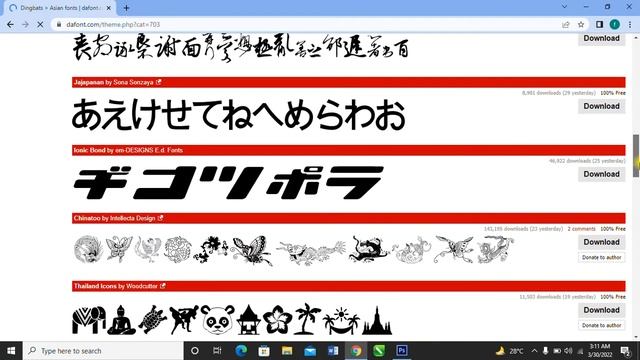The image size is (640, 360).
Task: Open Task View on the taskbar
Action: 217,351
